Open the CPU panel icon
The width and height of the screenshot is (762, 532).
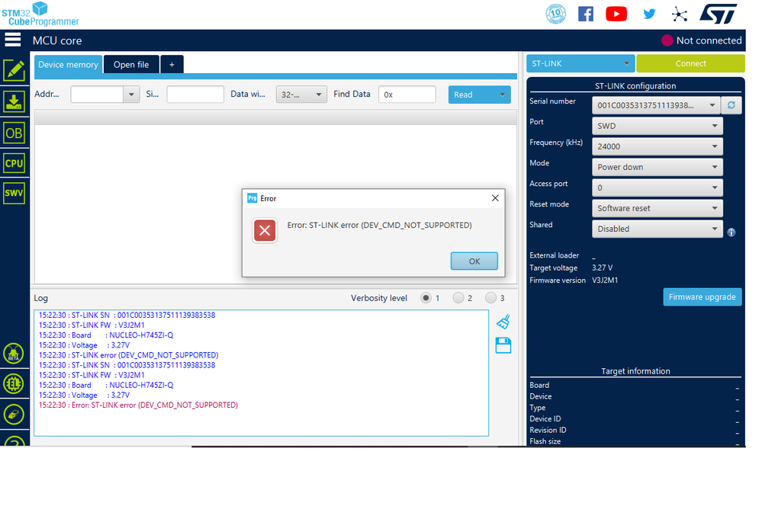tap(14, 164)
